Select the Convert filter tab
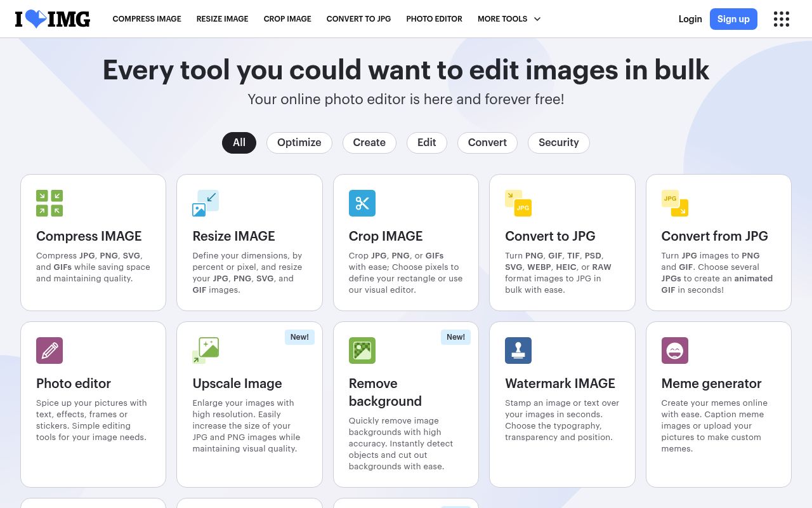 487,143
